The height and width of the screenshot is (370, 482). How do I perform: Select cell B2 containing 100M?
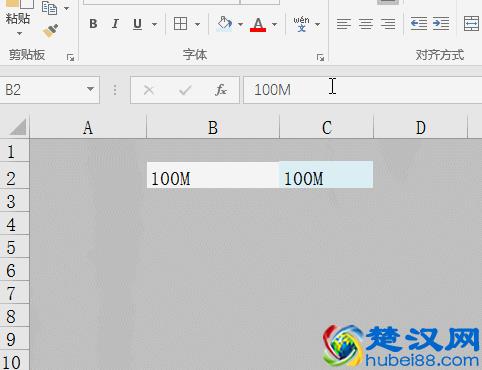tap(213, 175)
